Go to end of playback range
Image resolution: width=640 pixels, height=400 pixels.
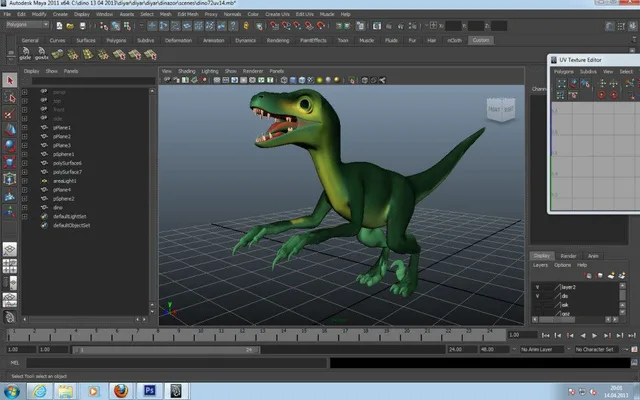632,336
